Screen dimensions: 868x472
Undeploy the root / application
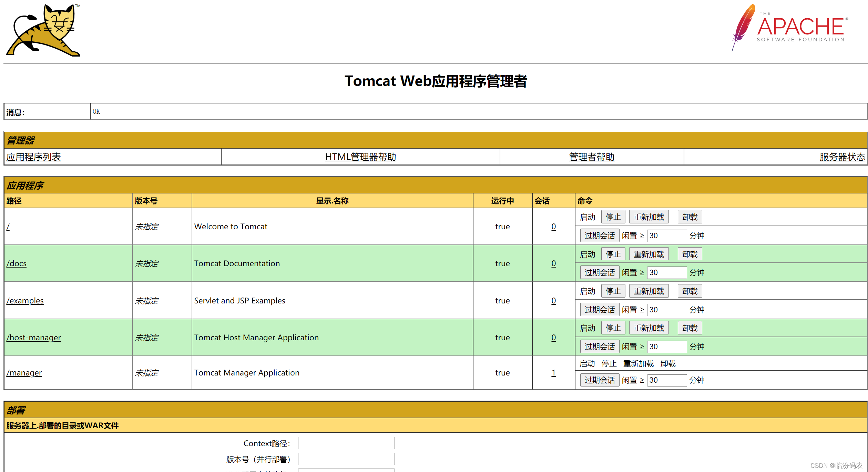pos(690,217)
